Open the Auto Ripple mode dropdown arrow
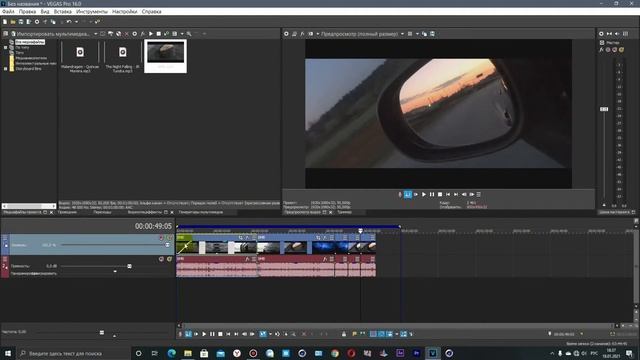This screenshot has height=360, width=640. [396, 334]
